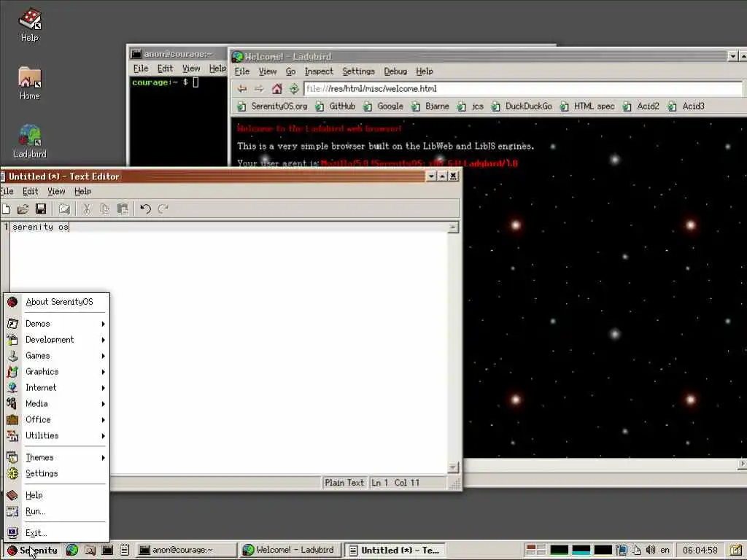Expand the Games submenu
Viewport: 747px width, 560px height.
pyautogui.click(x=56, y=356)
